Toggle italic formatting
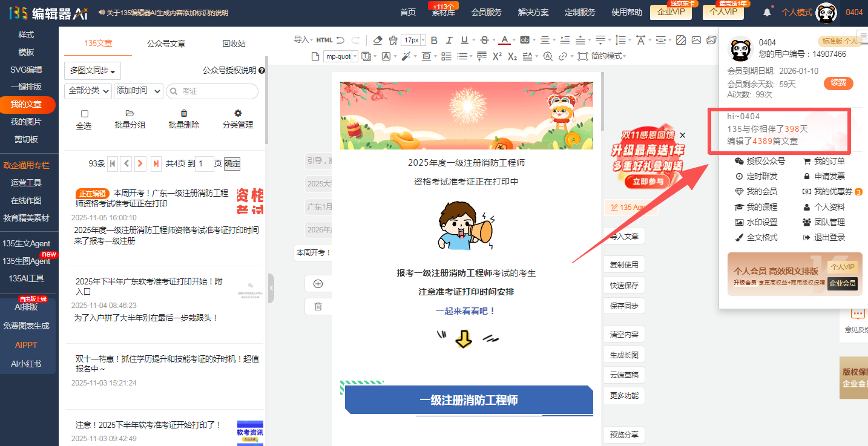Viewport: 868px width, 446px height. 449,40
